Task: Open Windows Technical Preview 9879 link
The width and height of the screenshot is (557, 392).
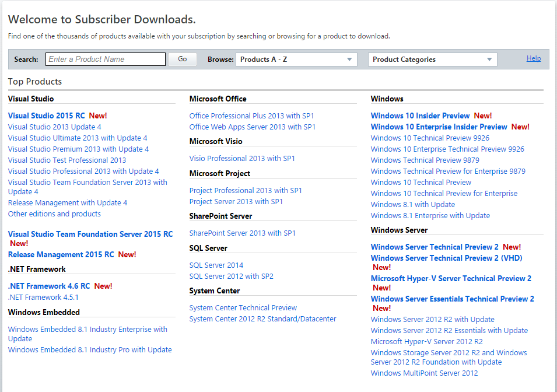Action: [425, 160]
